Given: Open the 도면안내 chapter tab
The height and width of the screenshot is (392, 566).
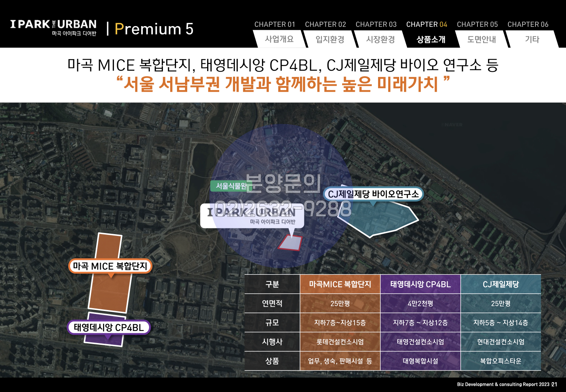Looking at the screenshot, I should (x=482, y=39).
